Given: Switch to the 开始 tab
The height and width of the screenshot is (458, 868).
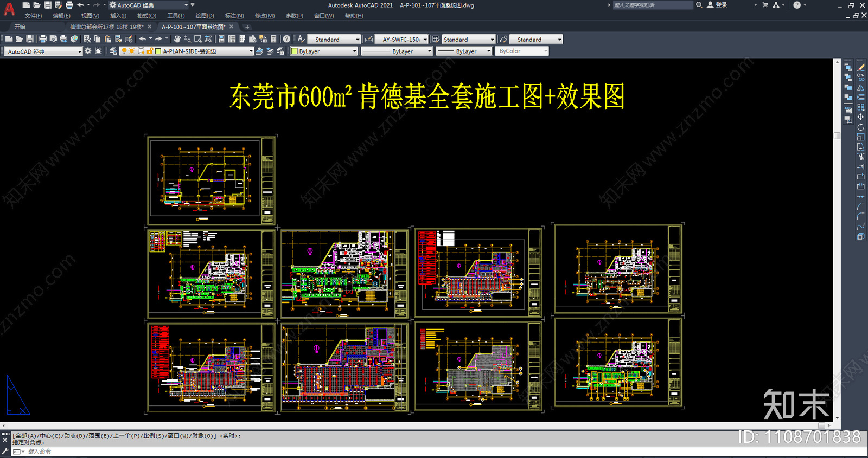Looking at the screenshot, I should pyautogui.click(x=20, y=27).
